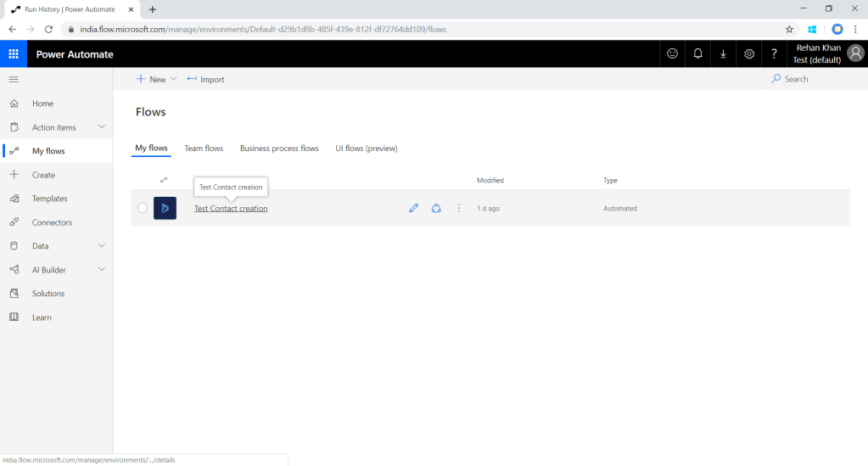Switch to Business process flows tab

coord(279,149)
